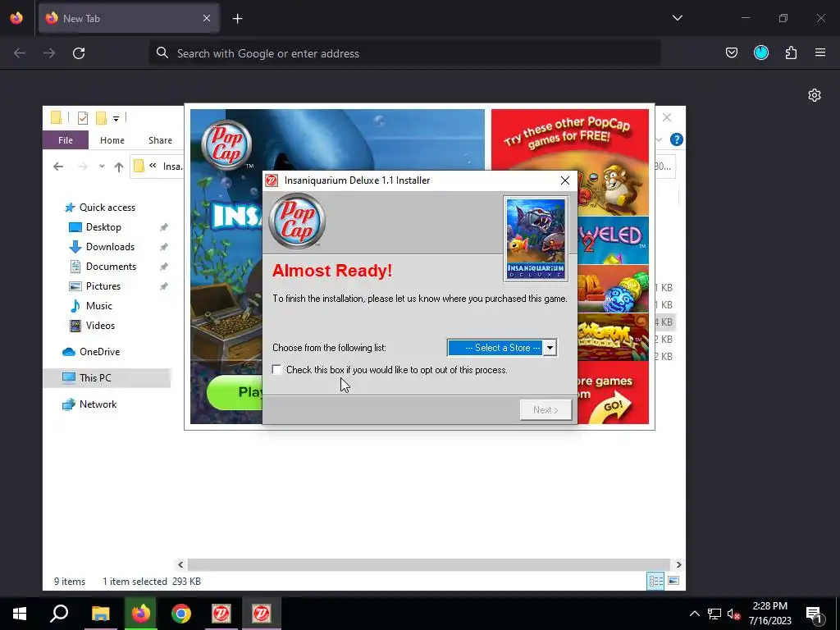Viewport: 840px width, 630px height.
Task: Open the Bejeweled 2 game banner
Action: click(614, 240)
